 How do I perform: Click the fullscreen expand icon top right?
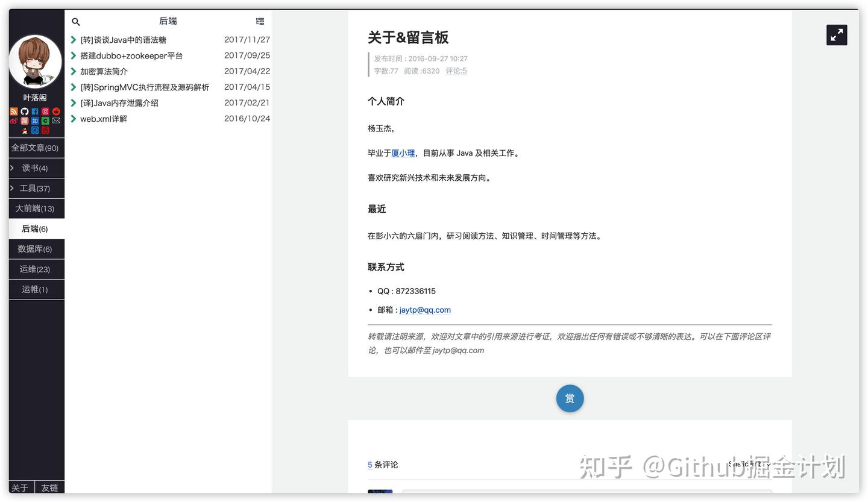(837, 35)
